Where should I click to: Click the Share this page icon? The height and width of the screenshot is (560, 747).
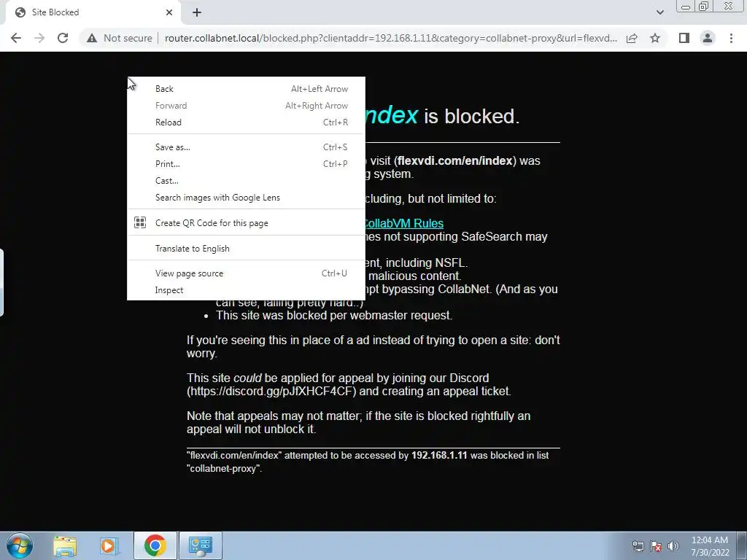pos(632,38)
